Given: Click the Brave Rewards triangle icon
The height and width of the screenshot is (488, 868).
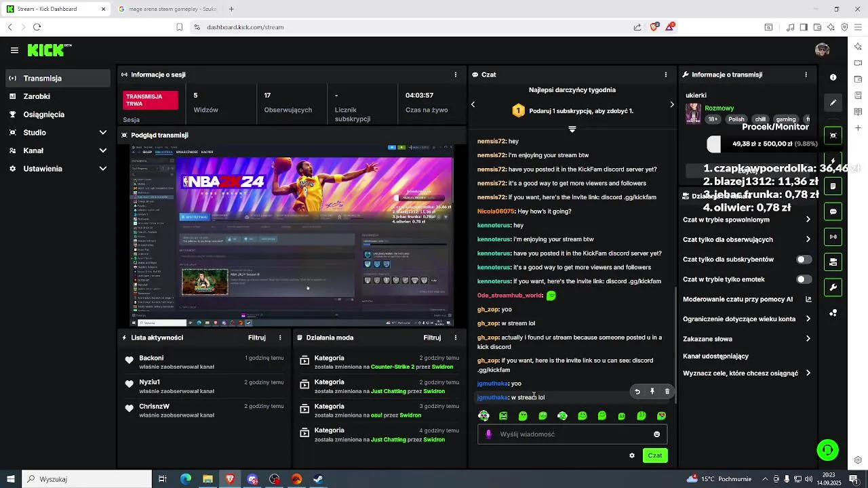Looking at the screenshot, I should [x=670, y=26].
